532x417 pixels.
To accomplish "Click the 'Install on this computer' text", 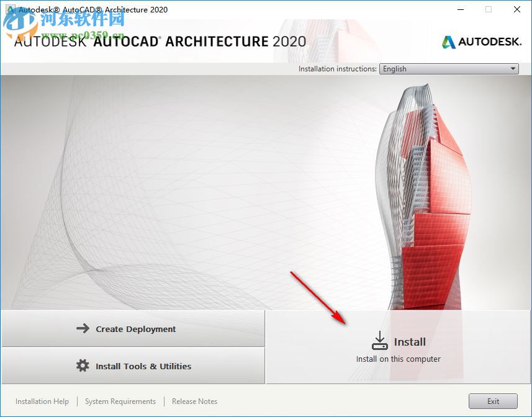I will pos(399,359).
